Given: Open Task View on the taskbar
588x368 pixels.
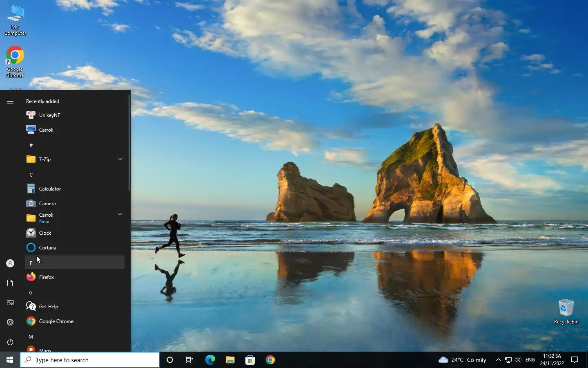Looking at the screenshot, I should pyautogui.click(x=189, y=360).
